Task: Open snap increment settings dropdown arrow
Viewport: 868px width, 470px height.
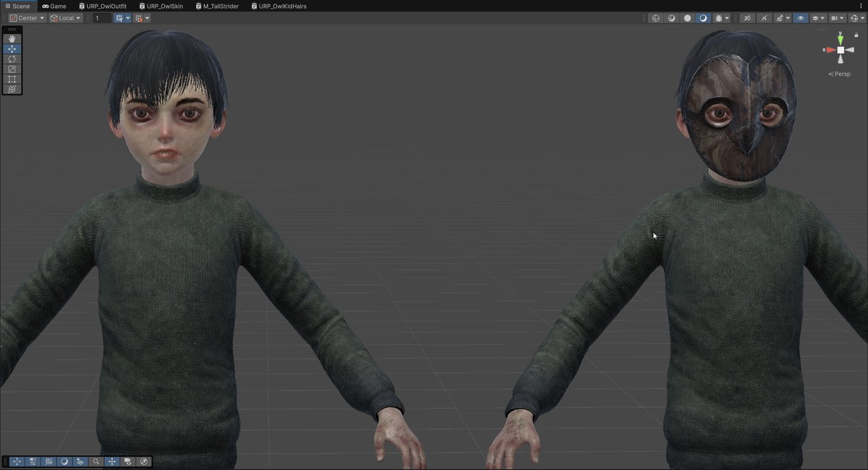Action: (x=147, y=18)
